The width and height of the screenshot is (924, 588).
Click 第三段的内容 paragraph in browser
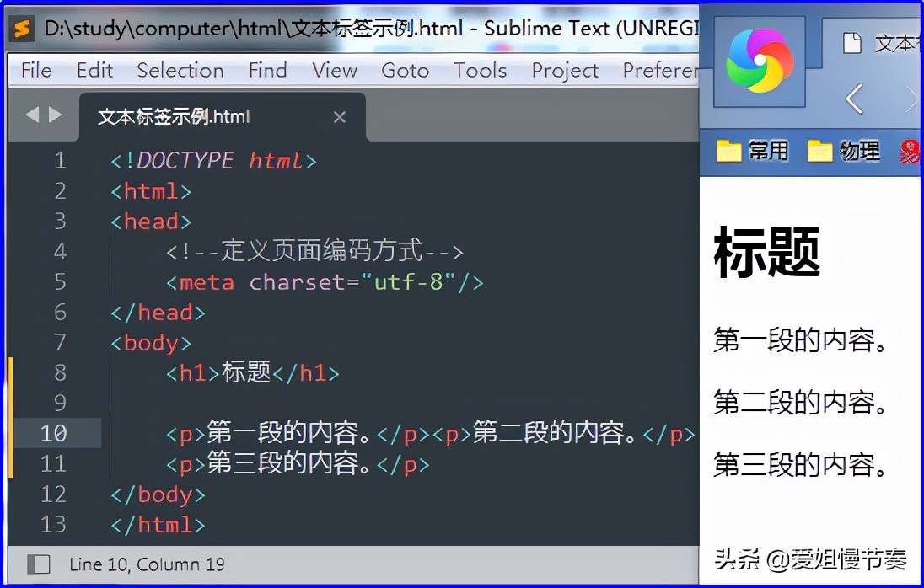pyautogui.click(x=800, y=464)
